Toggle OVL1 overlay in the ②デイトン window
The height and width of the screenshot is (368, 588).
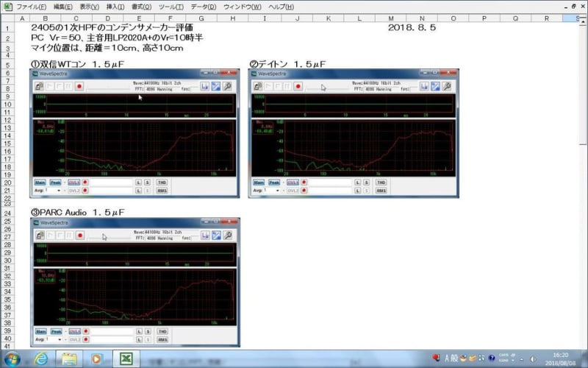(293, 183)
